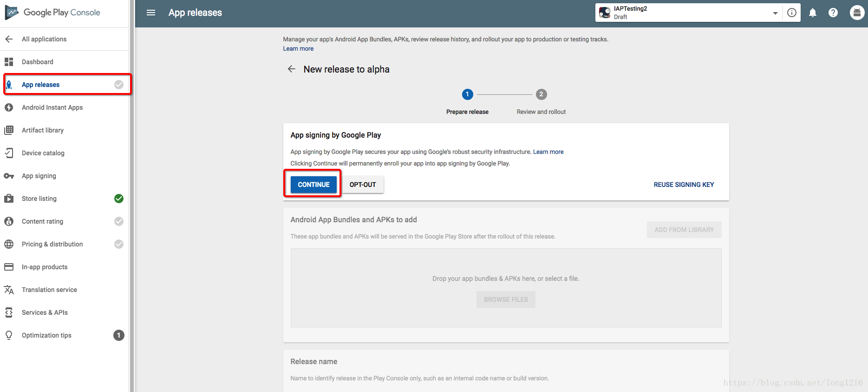Viewport: 868px width, 392px height.
Task: Click the Release name heading
Action: pyautogui.click(x=314, y=361)
